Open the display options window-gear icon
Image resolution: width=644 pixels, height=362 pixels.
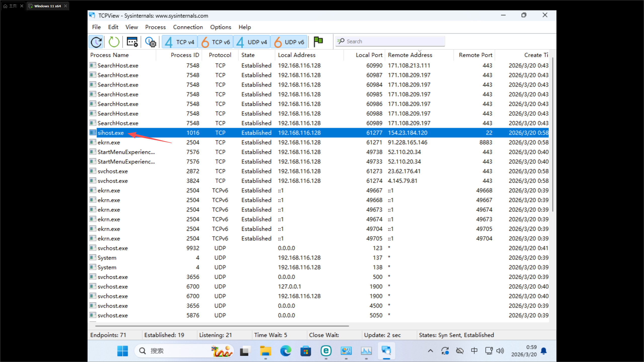pos(132,42)
